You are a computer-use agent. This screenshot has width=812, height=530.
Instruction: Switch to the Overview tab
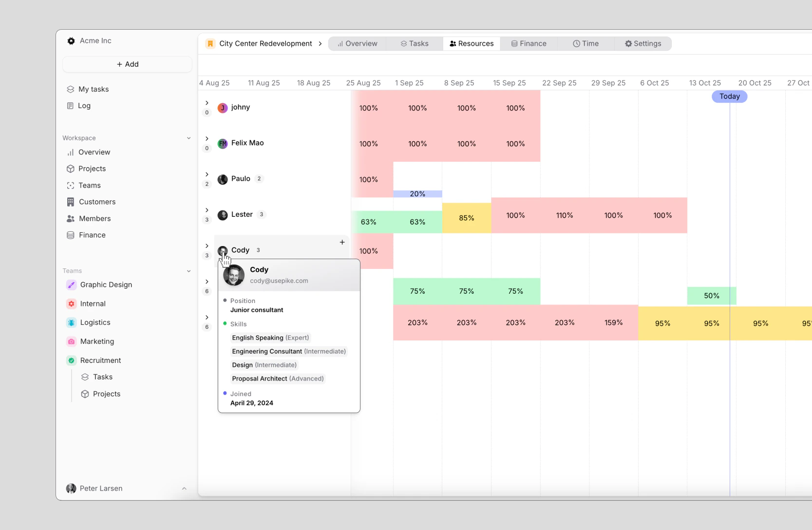click(x=357, y=43)
